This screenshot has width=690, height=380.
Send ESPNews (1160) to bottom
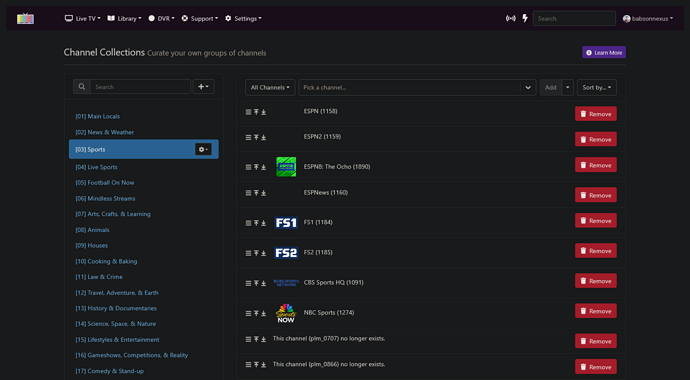[x=264, y=193]
